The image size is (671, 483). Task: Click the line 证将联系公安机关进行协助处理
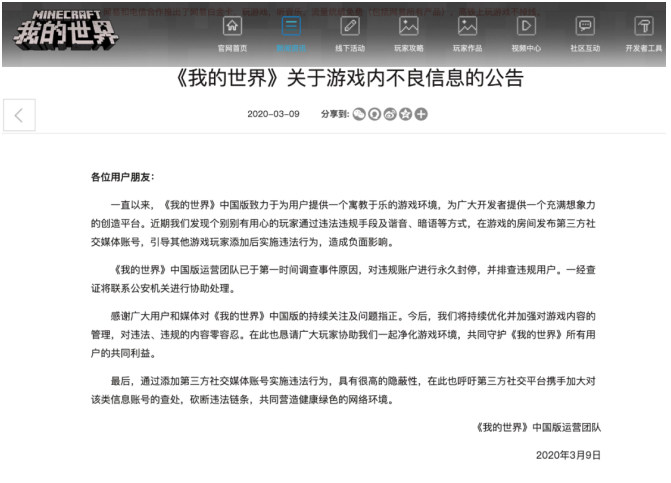163,289
